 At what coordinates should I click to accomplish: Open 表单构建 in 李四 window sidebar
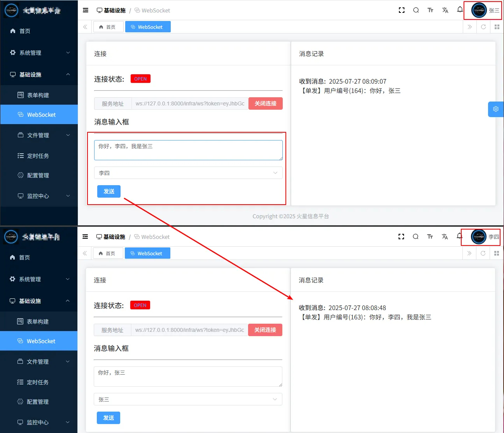point(38,321)
